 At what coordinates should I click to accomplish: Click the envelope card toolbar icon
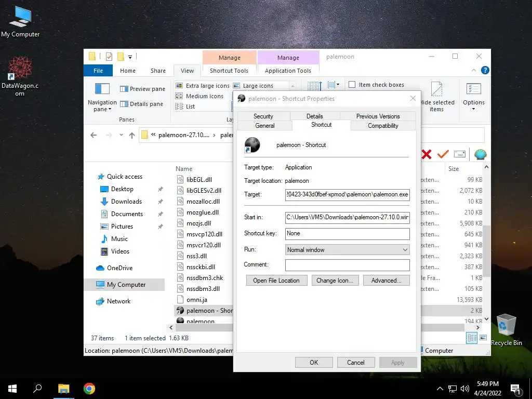click(x=459, y=154)
